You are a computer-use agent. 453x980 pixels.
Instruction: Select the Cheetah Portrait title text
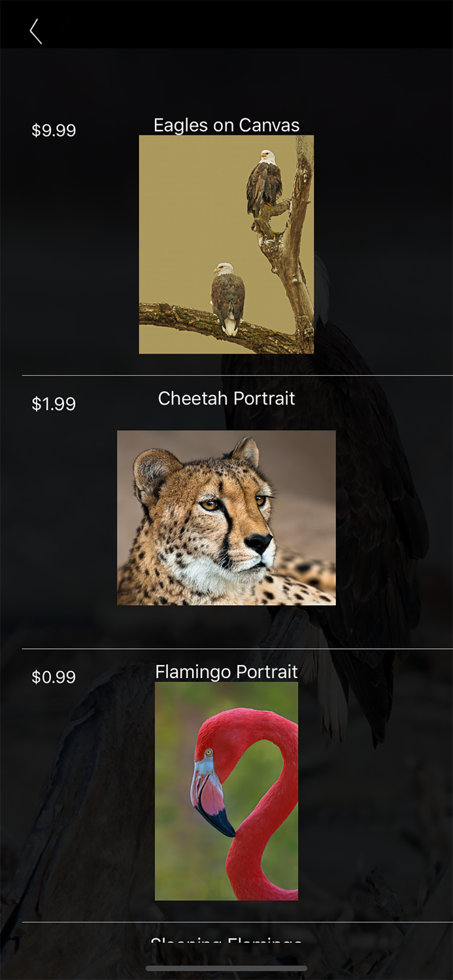(x=226, y=399)
